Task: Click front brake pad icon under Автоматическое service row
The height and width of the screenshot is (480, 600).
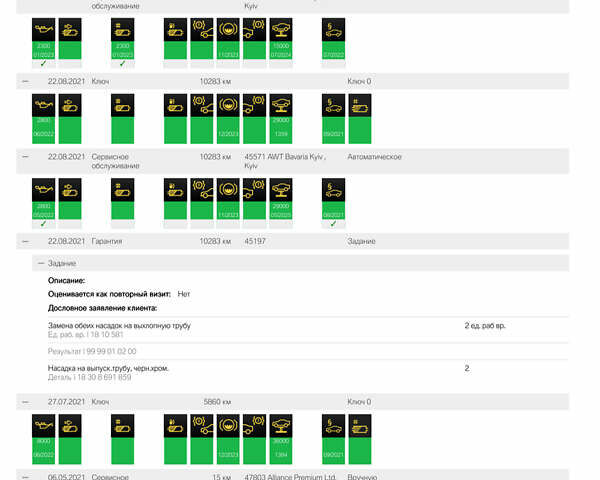Action: pos(202,190)
